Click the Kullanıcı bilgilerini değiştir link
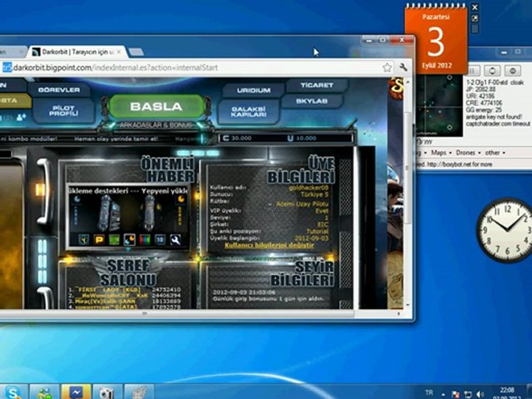This screenshot has width=532, height=399. pos(269,245)
